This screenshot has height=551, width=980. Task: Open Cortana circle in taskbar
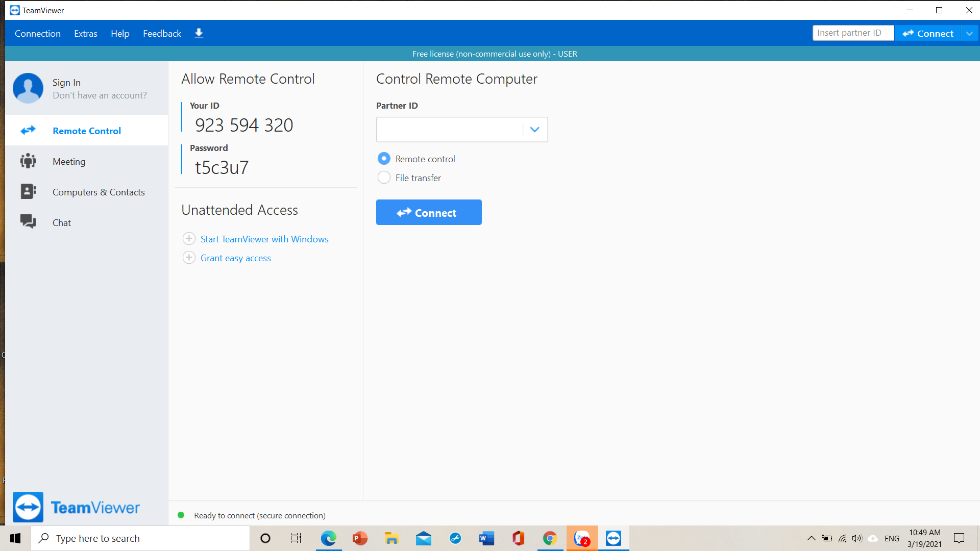265,538
